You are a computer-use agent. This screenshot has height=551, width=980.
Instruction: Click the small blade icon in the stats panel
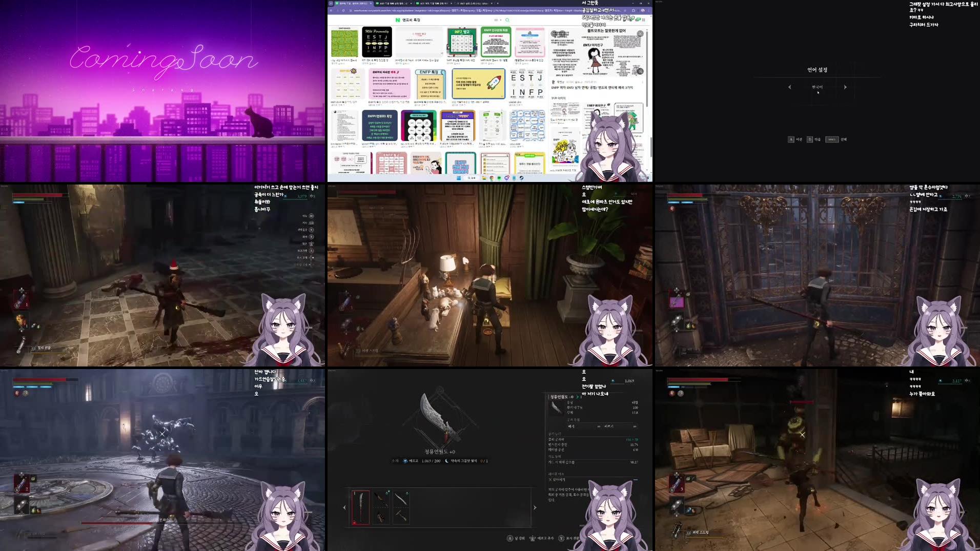(x=556, y=407)
